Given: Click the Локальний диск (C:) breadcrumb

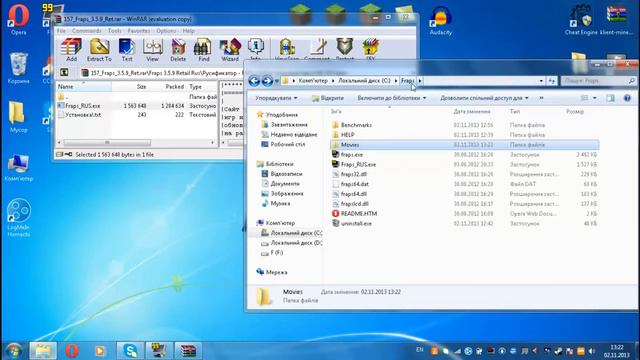Looking at the screenshot, I should coord(364,81).
